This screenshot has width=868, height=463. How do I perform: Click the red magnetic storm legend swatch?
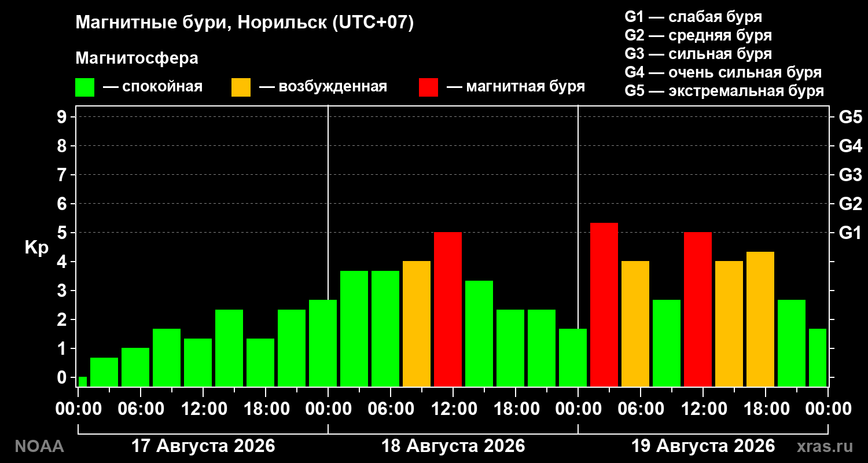(x=429, y=87)
